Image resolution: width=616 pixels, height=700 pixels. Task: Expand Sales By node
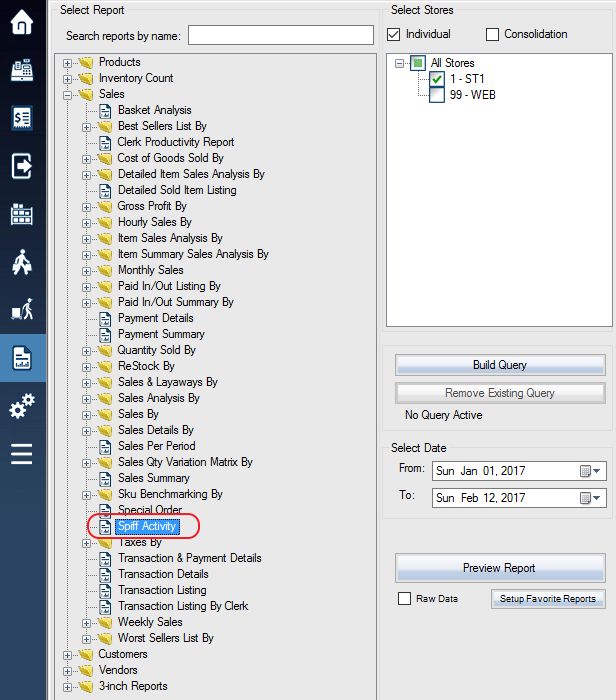pos(87,415)
